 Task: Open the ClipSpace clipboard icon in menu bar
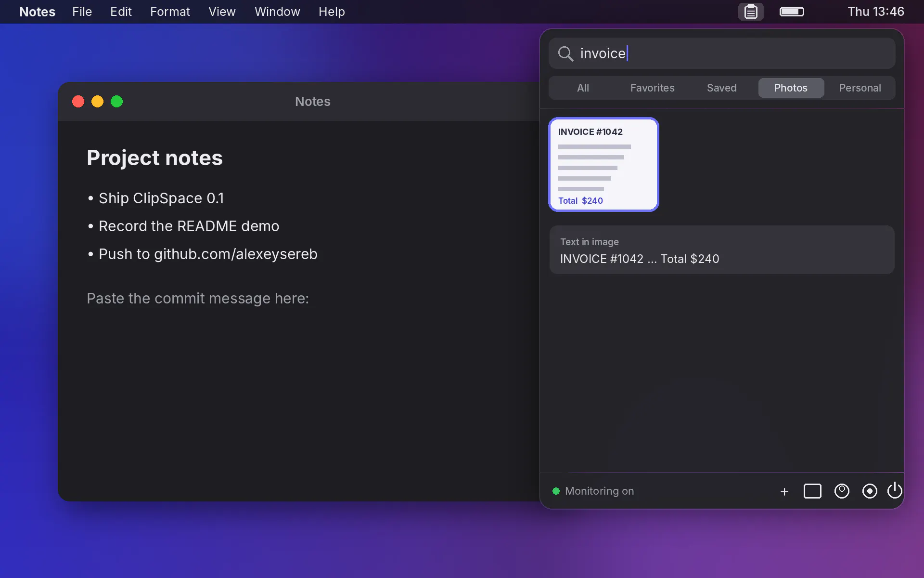coord(751,12)
